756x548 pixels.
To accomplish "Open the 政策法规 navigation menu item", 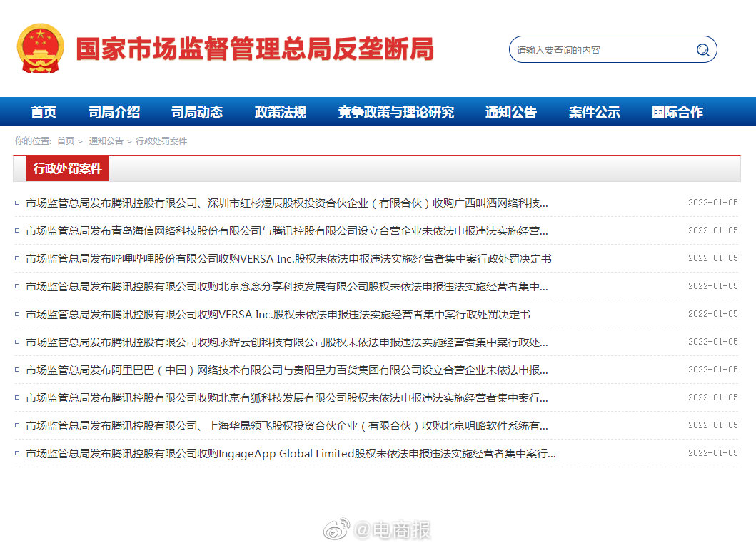I will tap(279, 112).
